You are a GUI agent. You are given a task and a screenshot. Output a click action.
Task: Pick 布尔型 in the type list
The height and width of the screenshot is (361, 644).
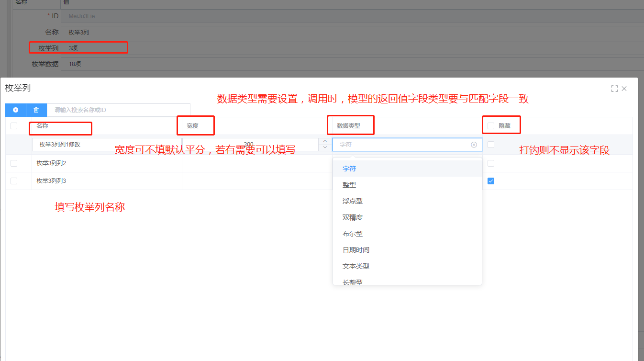click(x=353, y=234)
